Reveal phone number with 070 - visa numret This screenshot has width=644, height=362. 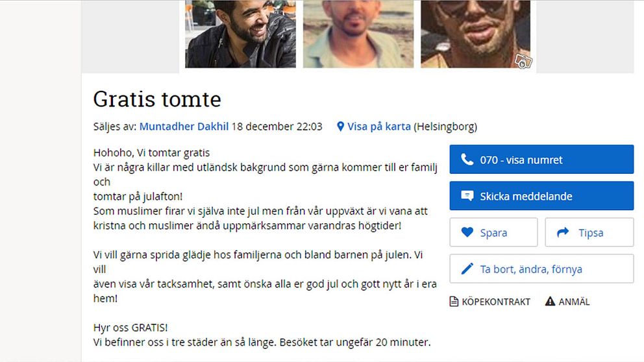click(x=541, y=159)
